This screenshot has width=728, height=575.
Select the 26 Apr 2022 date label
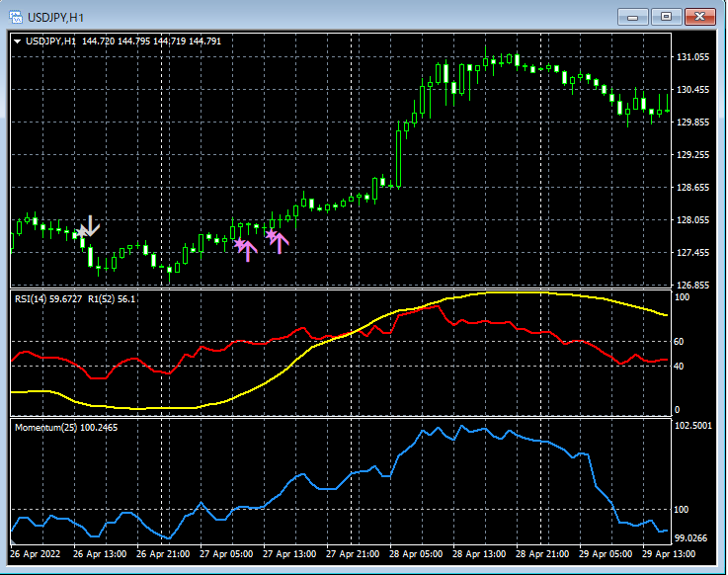36,554
